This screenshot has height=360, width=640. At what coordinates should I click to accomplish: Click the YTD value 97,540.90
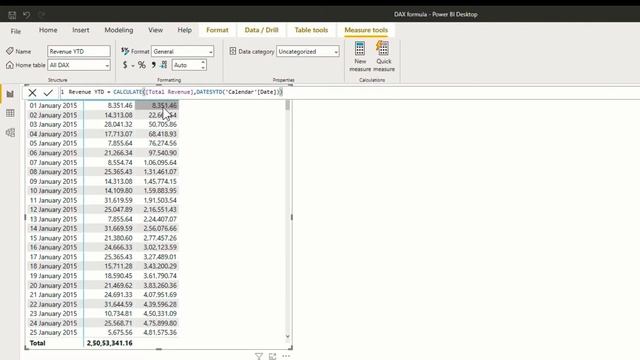(x=162, y=153)
